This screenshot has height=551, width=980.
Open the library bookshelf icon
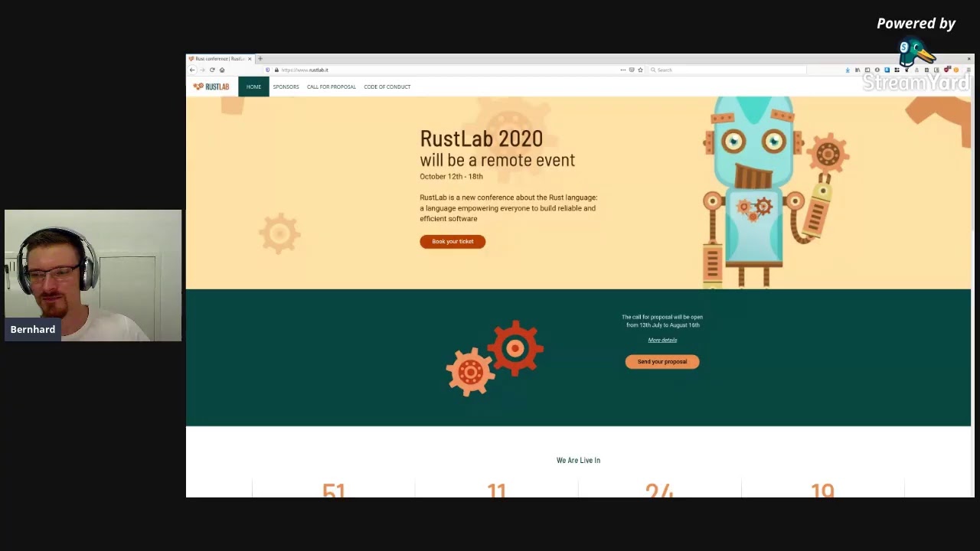click(x=857, y=70)
